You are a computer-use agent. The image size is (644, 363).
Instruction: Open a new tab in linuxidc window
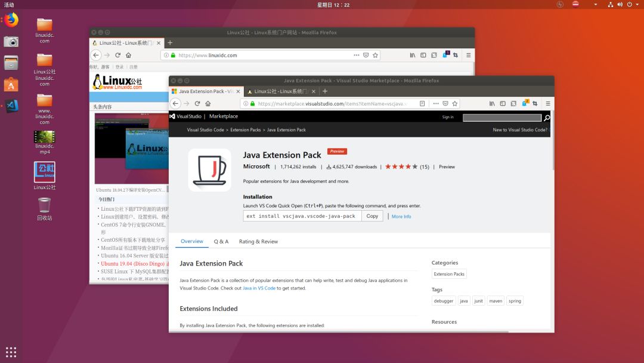pyautogui.click(x=170, y=43)
